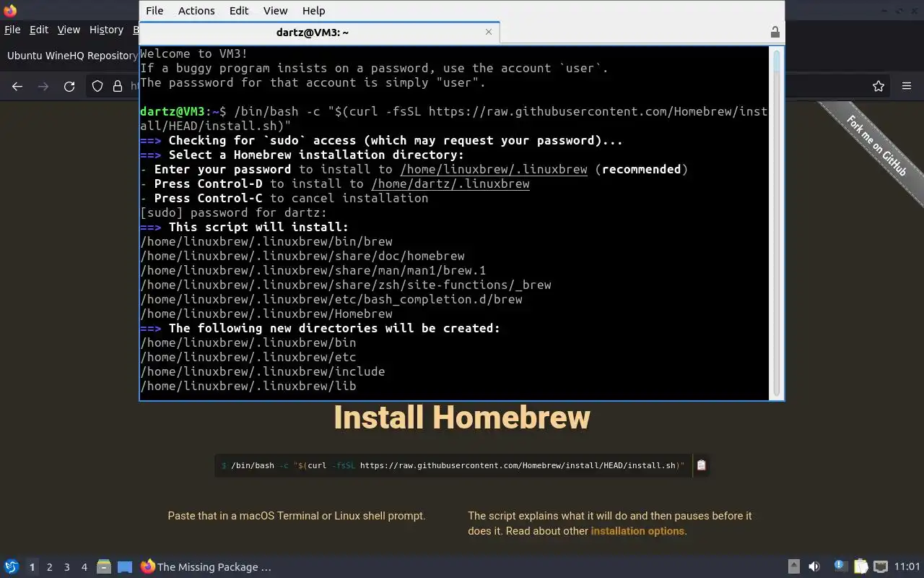The image size is (924, 578).
Task: Copy the Homebrew install command to clipboard
Action: click(701, 465)
